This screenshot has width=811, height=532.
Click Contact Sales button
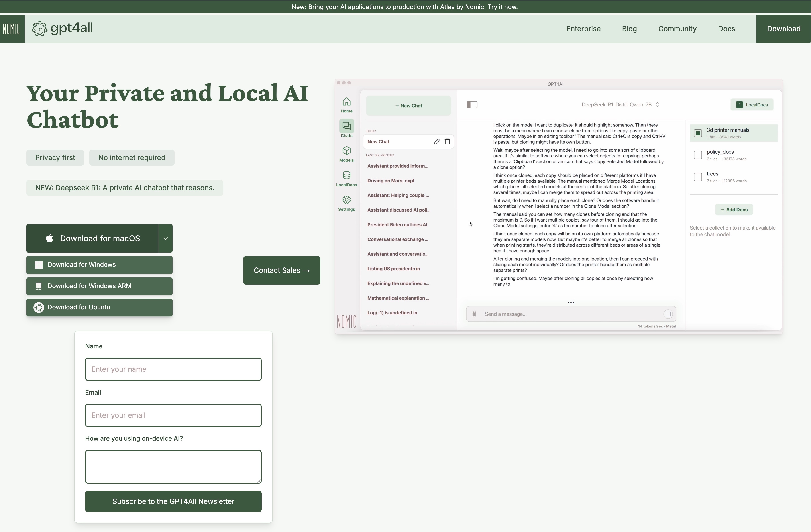281,270
